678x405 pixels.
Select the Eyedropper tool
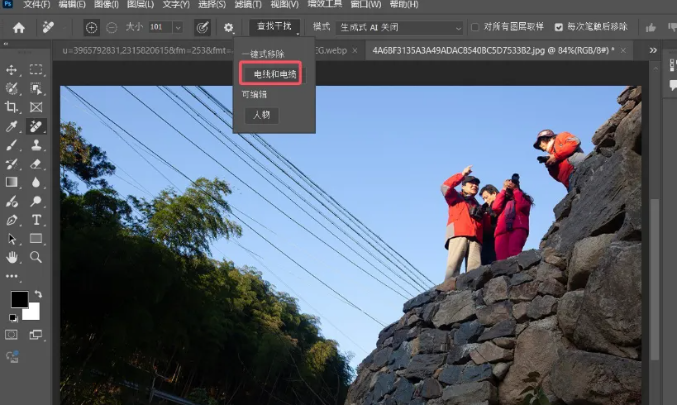point(12,126)
